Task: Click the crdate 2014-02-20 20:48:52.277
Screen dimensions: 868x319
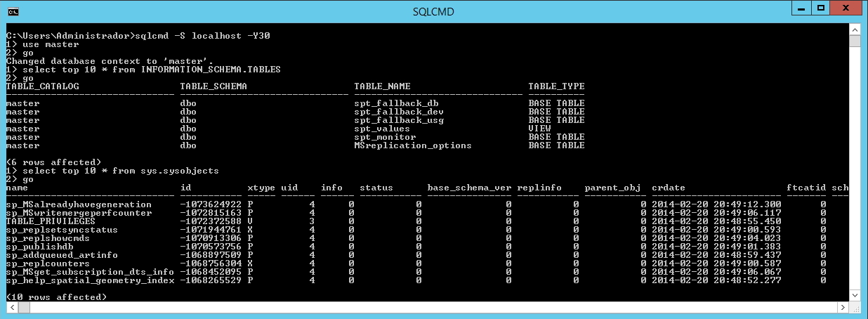Action: [717, 280]
